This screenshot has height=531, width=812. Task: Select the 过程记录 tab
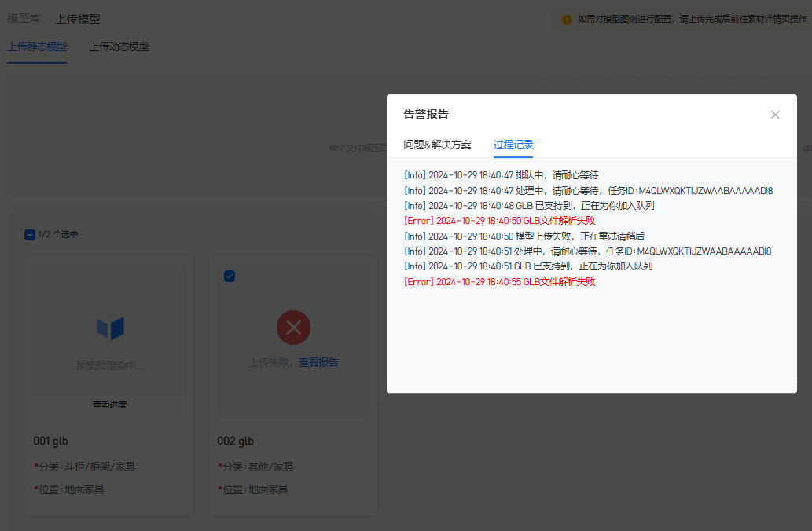(x=513, y=145)
